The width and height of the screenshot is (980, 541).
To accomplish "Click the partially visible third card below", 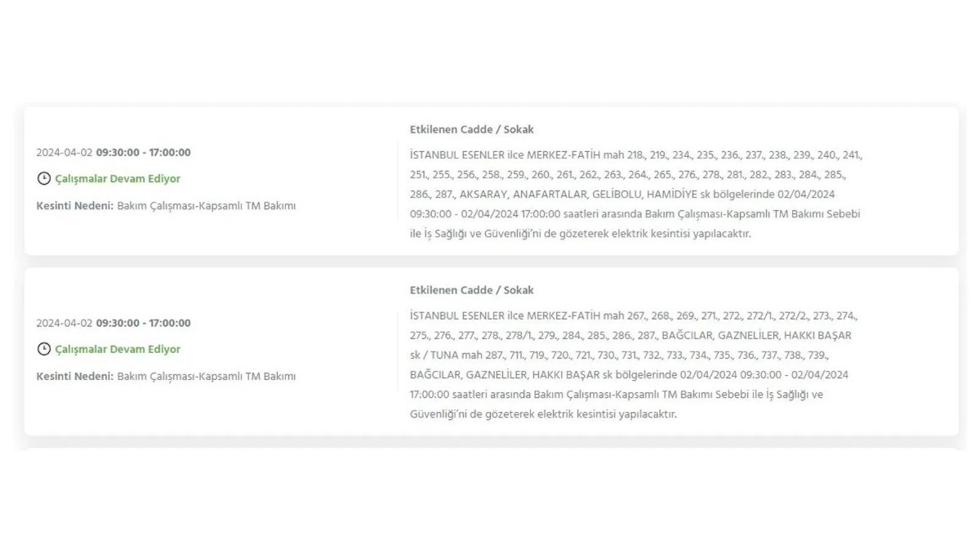I will pos(491,450).
